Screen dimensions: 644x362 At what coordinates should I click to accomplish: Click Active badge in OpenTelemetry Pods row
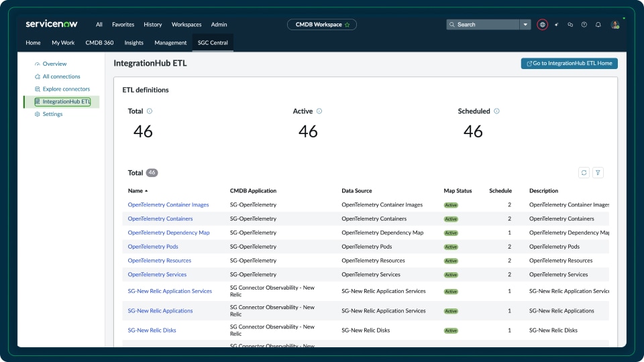coord(451,247)
